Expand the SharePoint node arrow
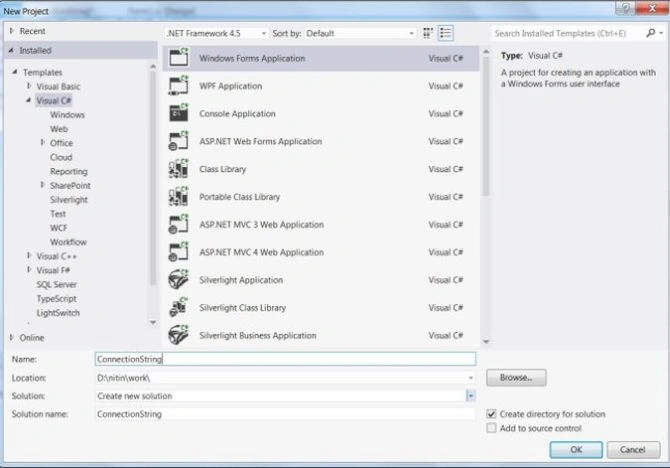The image size is (670, 468). click(42, 185)
